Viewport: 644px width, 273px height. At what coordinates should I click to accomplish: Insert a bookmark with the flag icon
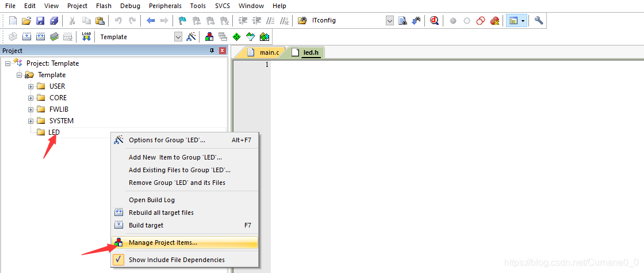(183, 21)
